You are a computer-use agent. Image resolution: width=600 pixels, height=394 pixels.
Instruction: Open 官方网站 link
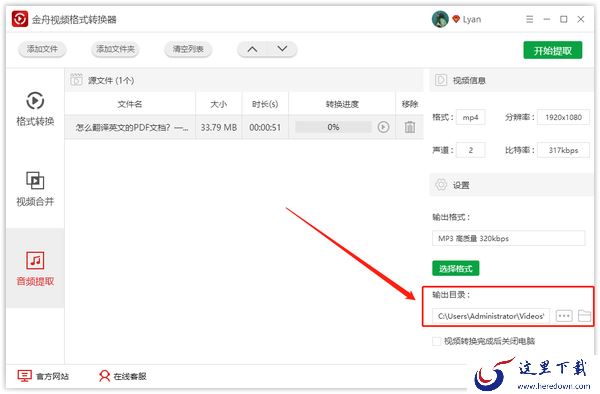[x=43, y=376]
